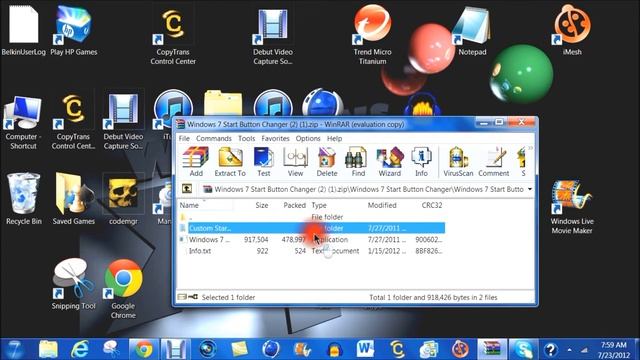Click the Find binoculars icon

pyautogui.click(x=358, y=162)
